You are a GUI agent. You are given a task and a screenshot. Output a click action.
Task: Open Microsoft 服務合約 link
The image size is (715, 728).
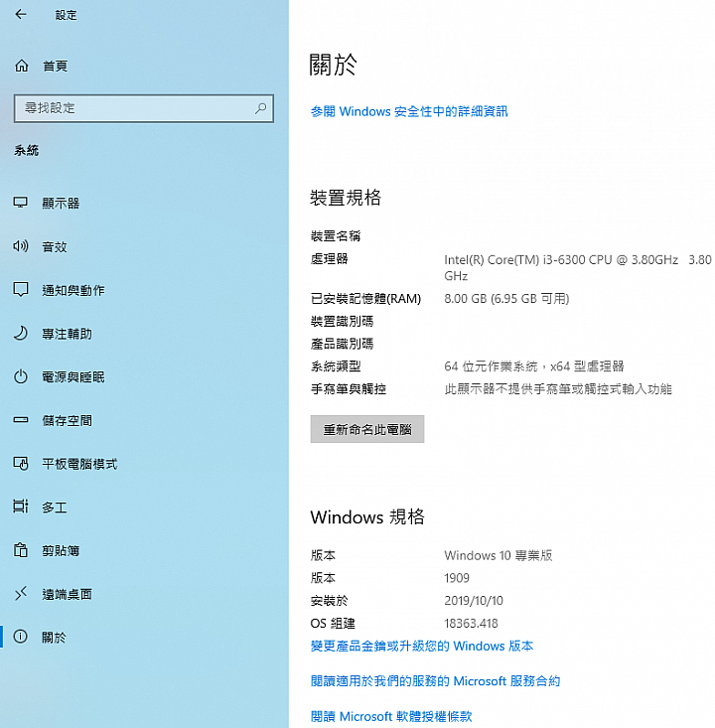(x=436, y=681)
